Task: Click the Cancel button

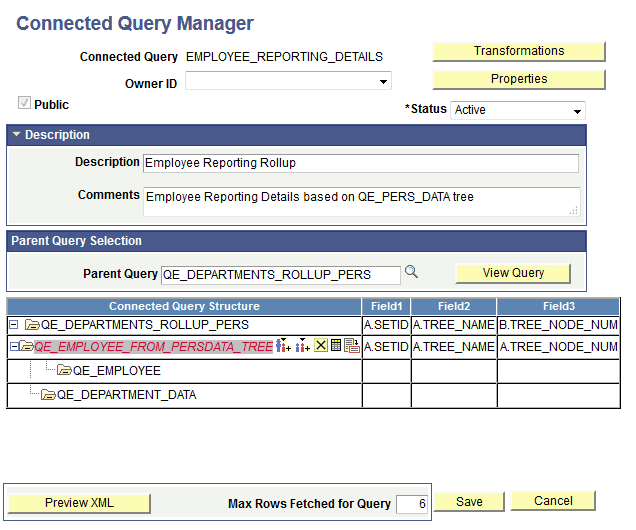Action: coord(553,501)
